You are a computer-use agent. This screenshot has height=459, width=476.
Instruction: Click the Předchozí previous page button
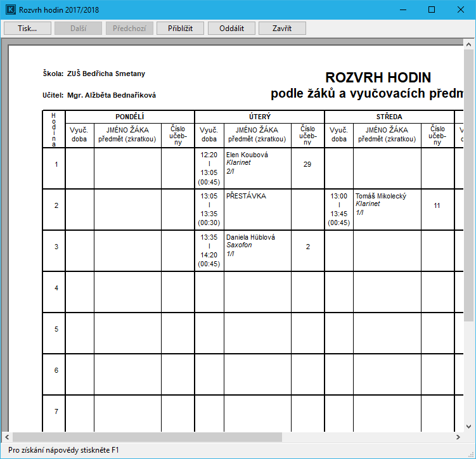click(129, 29)
